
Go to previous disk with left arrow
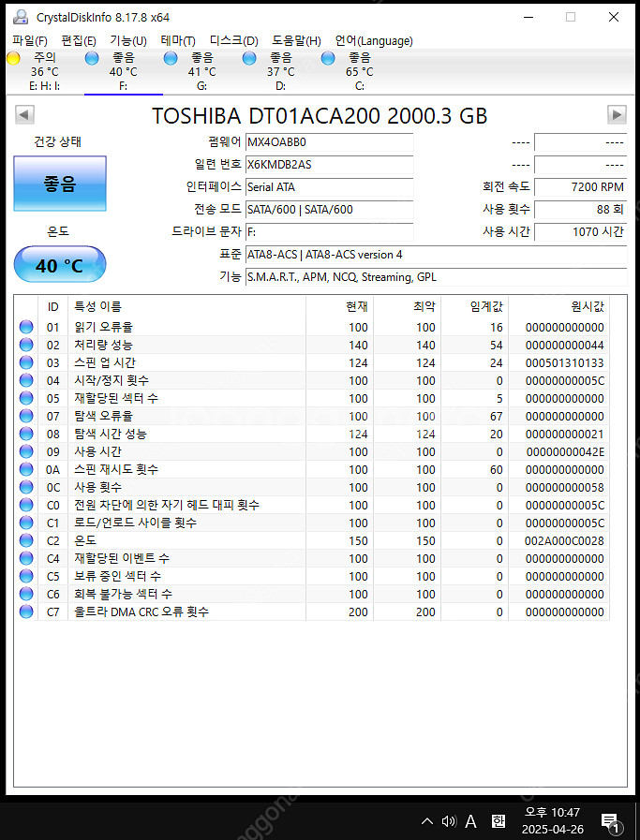(24, 114)
